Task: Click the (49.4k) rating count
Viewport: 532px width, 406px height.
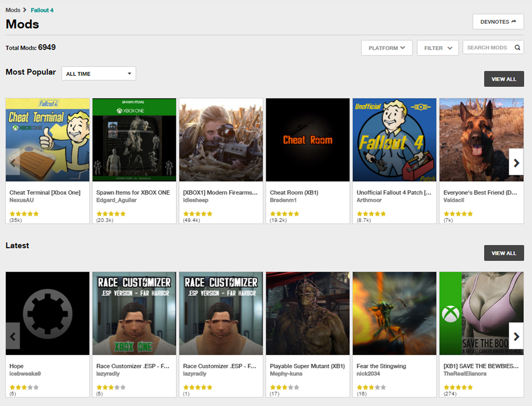Action: click(192, 220)
